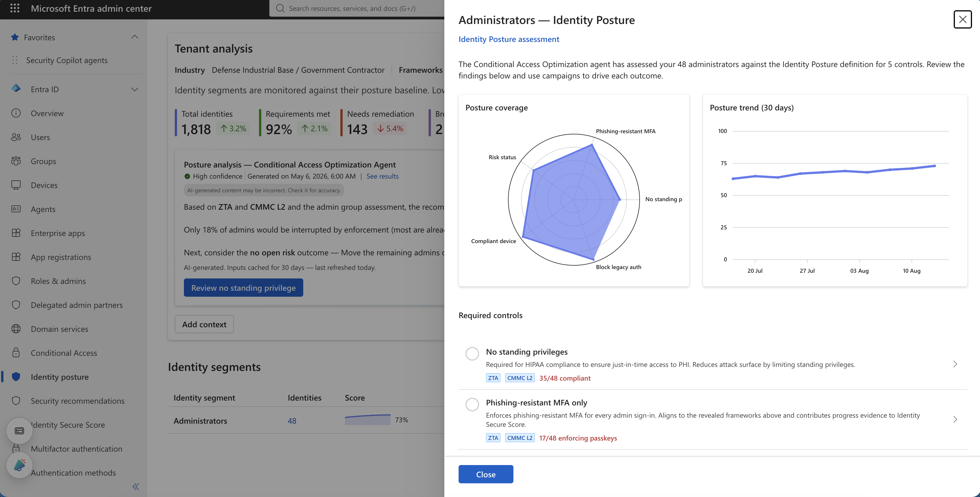This screenshot has width=980, height=497.
Task: Collapse the sidebar with double-chevron icon
Action: 136,486
